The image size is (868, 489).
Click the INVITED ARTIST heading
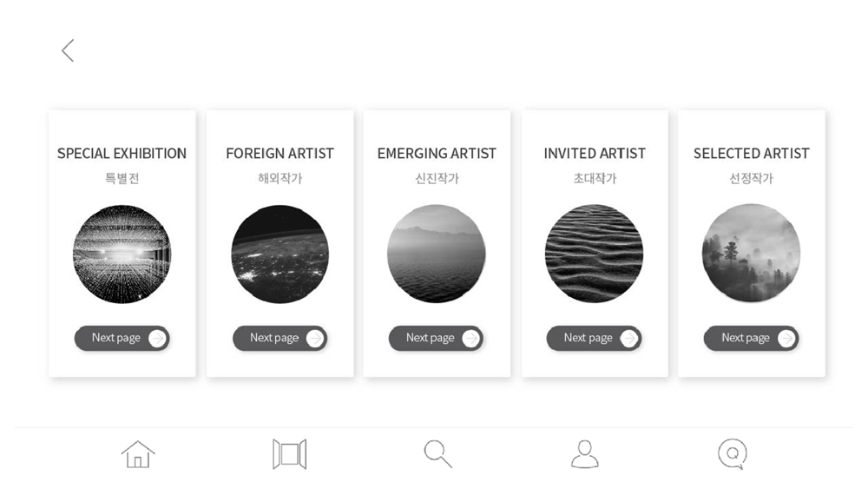tap(595, 154)
